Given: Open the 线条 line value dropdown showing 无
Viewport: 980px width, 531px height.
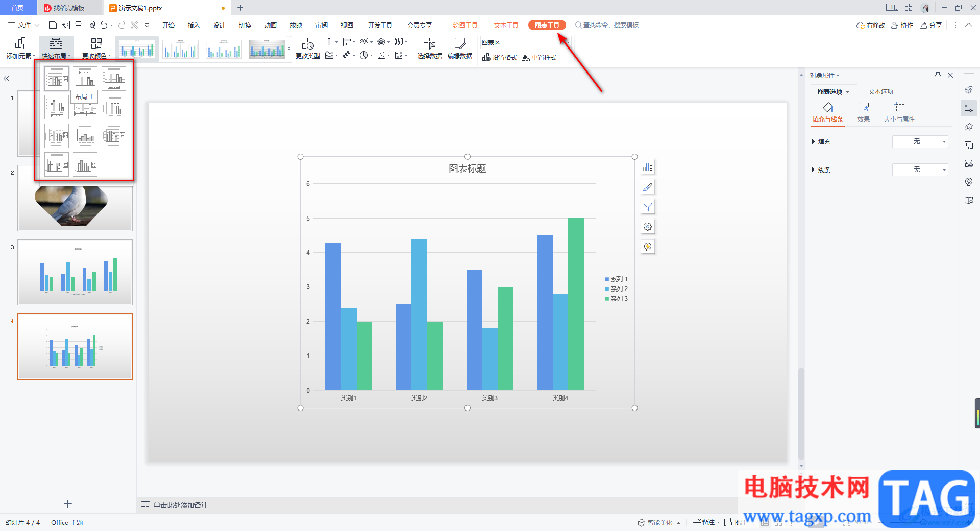Looking at the screenshot, I should 920,170.
